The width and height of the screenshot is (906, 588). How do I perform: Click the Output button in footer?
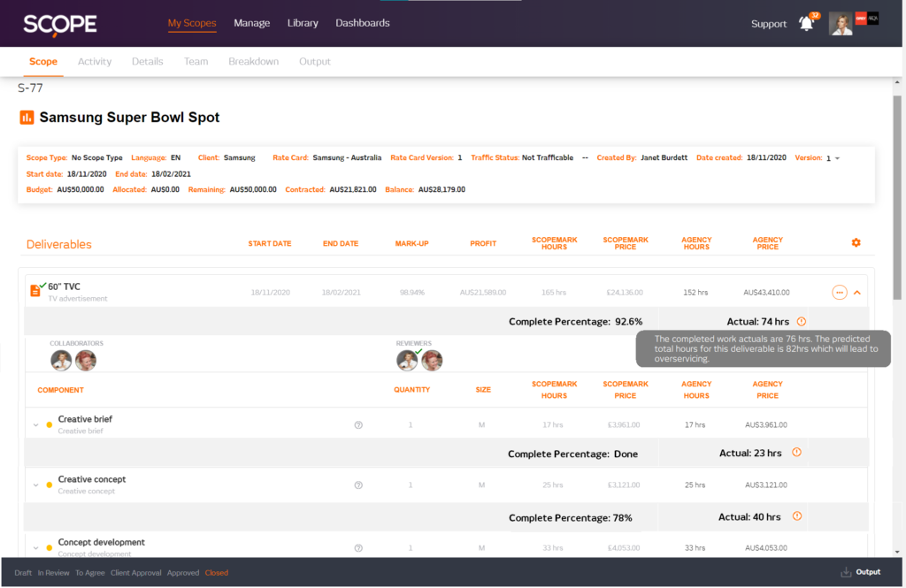pyautogui.click(x=868, y=572)
